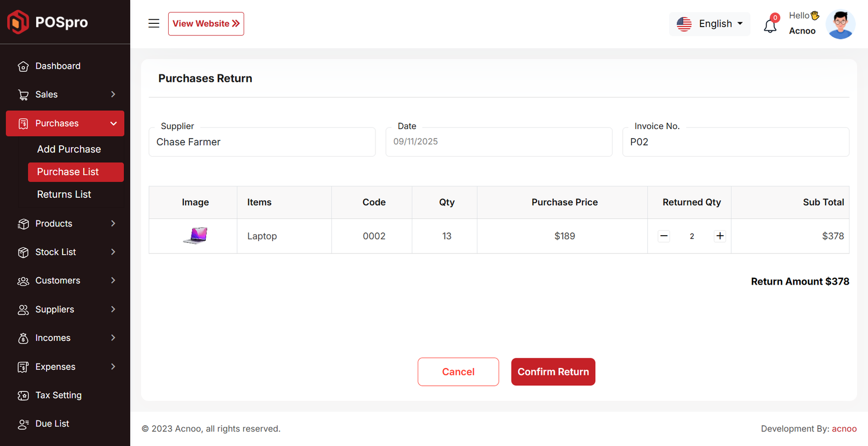Click the hamburger menu icon
The image size is (868, 446).
pyautogui.click(x=154, y=23)
